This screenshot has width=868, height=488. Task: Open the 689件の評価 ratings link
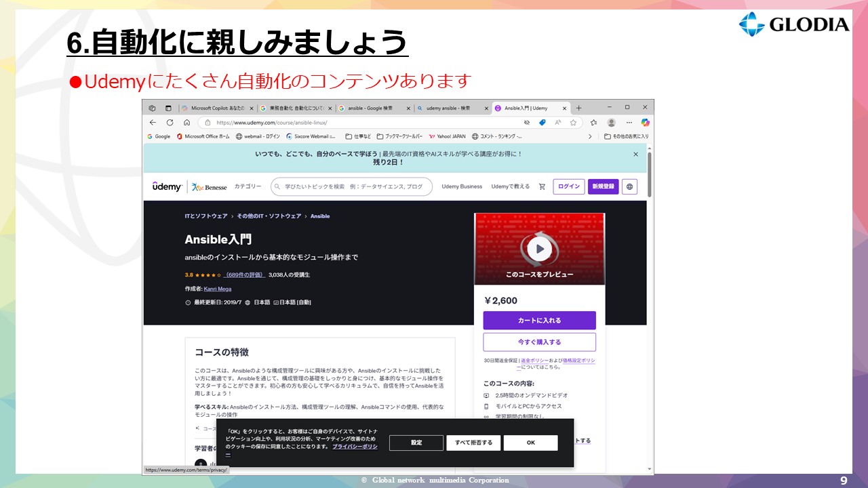pos(244,275)
